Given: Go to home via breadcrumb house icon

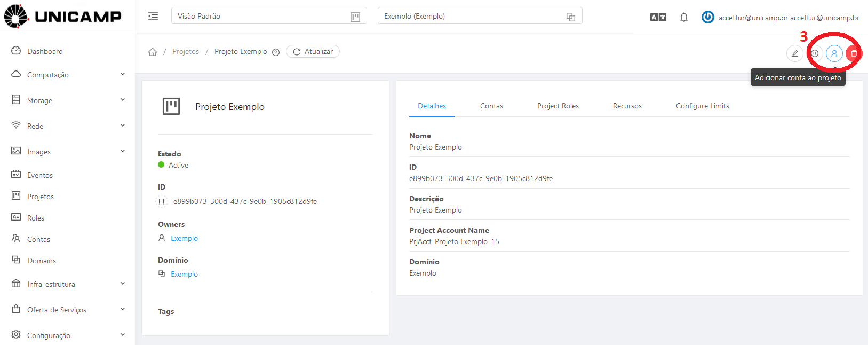Looking at the screenshot, I should click(x=153, y=52).
